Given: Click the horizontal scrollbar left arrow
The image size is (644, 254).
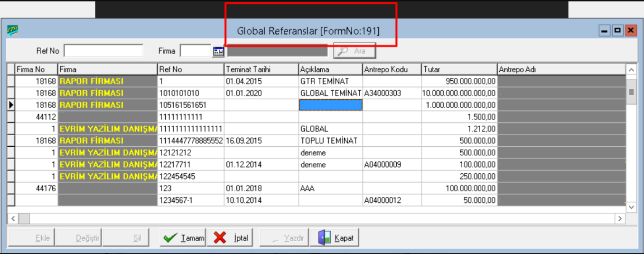Looking at the screenshot, I should pyautogui.click(x=13, y=218).
